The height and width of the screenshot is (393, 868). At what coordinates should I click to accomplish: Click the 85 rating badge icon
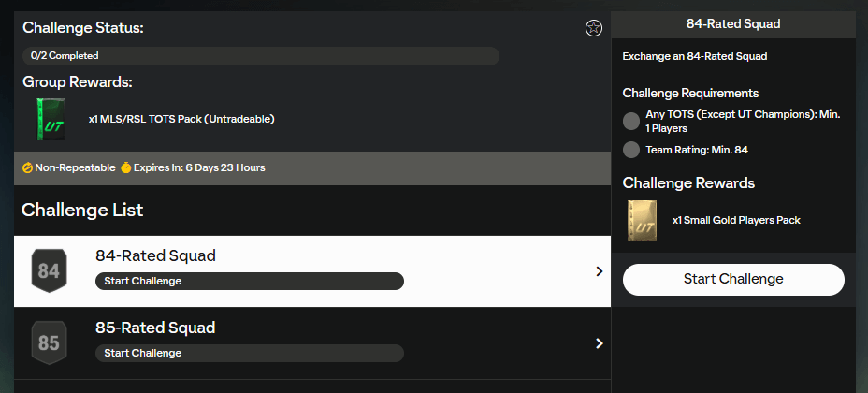pos(49,343)
